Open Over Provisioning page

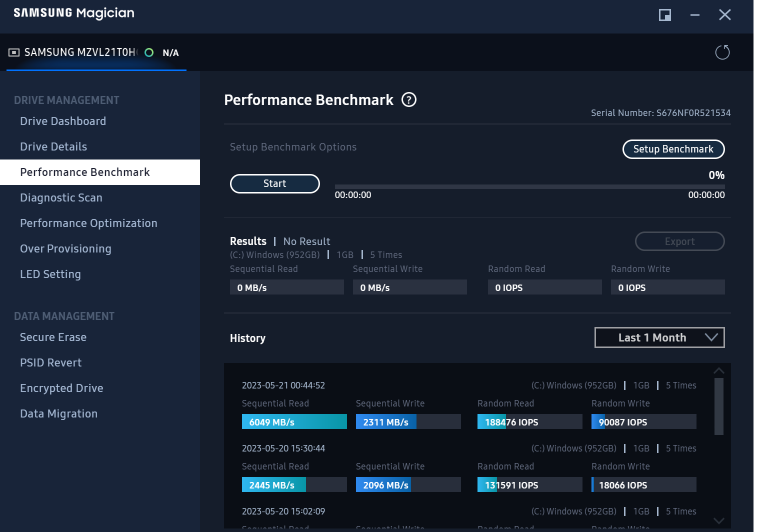click(65, 248)
